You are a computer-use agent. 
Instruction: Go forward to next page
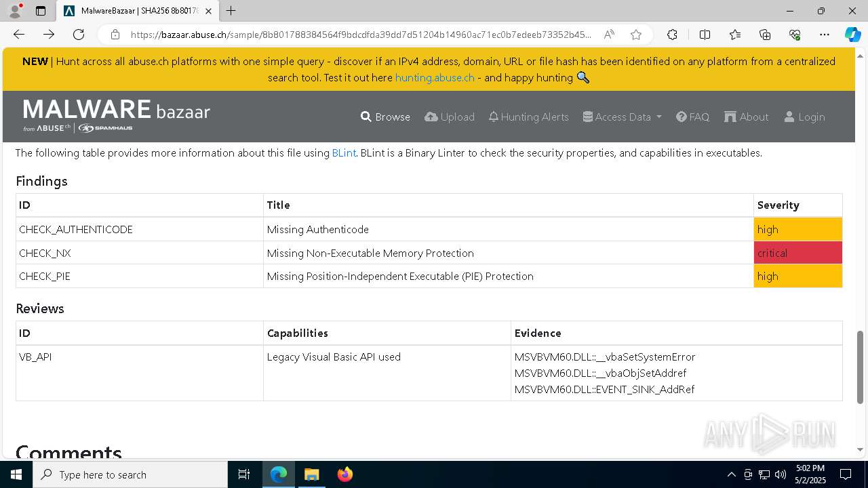(x=49, y=35)
